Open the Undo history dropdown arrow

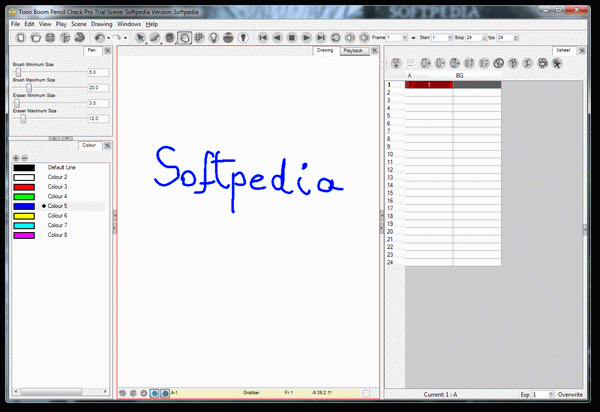pyautogui.click(x=109, y=38)
